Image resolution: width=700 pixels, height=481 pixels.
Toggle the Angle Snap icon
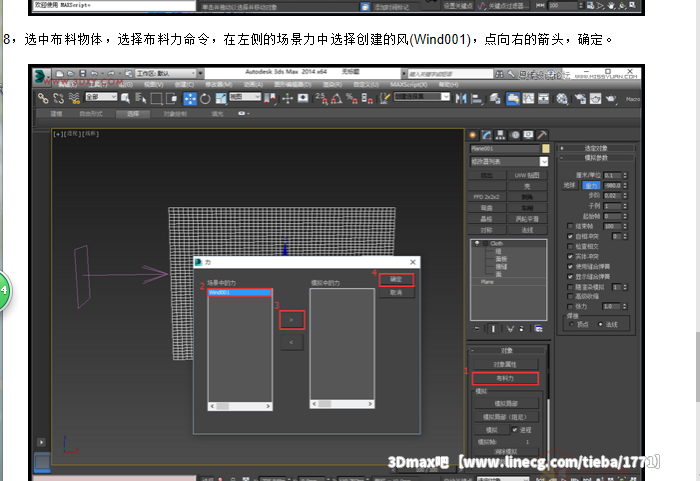337,99
